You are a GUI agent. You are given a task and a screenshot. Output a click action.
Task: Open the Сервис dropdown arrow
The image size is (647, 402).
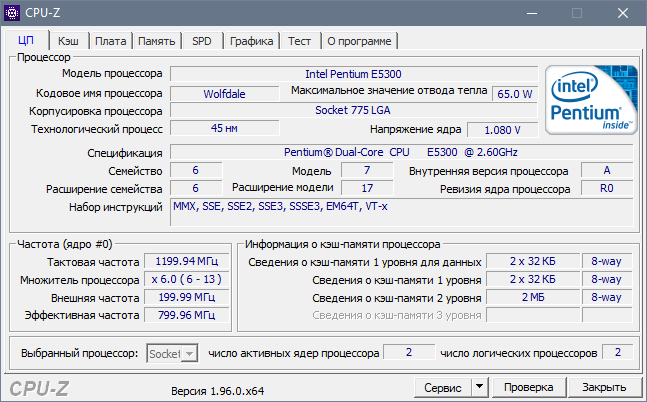(478, 387)
